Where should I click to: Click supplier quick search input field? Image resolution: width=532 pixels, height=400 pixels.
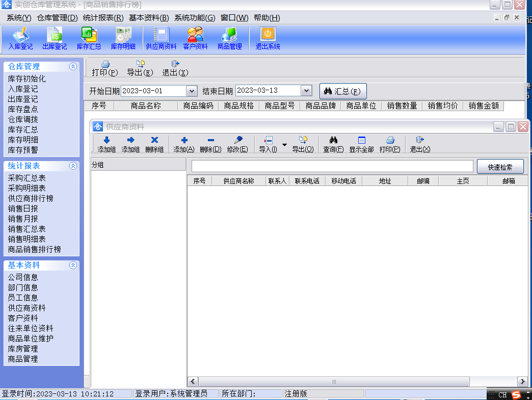click(x=332, y=167)
